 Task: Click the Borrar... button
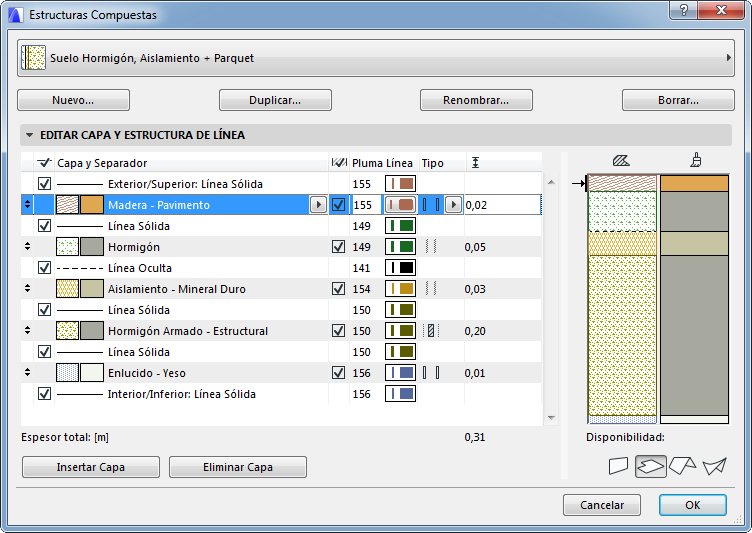[x=678, y=100]
